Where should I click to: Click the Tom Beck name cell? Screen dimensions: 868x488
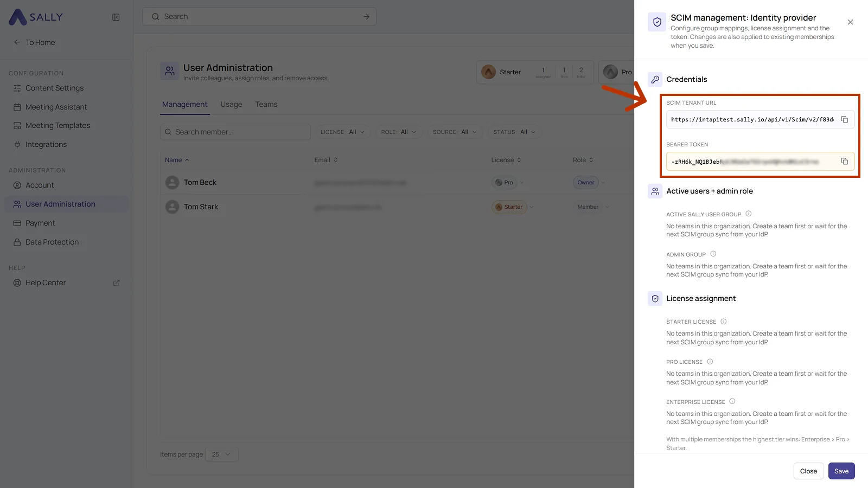click(x=200, y=182)
